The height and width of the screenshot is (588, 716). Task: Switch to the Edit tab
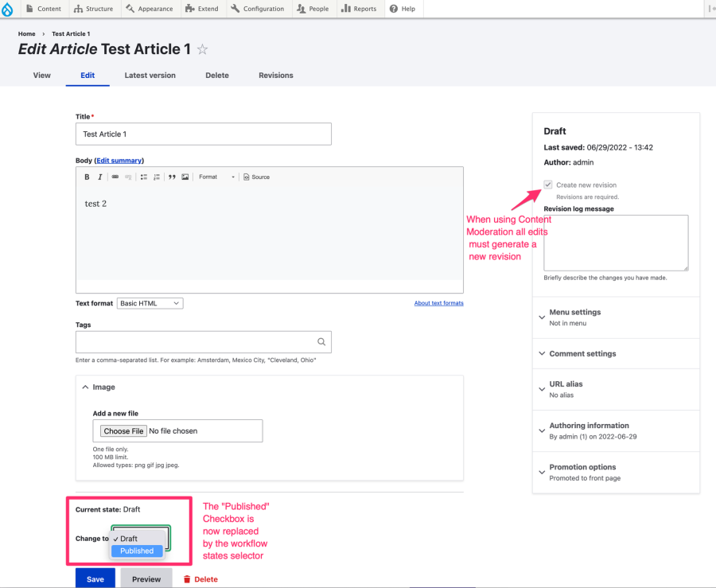[x=88, y=76]
